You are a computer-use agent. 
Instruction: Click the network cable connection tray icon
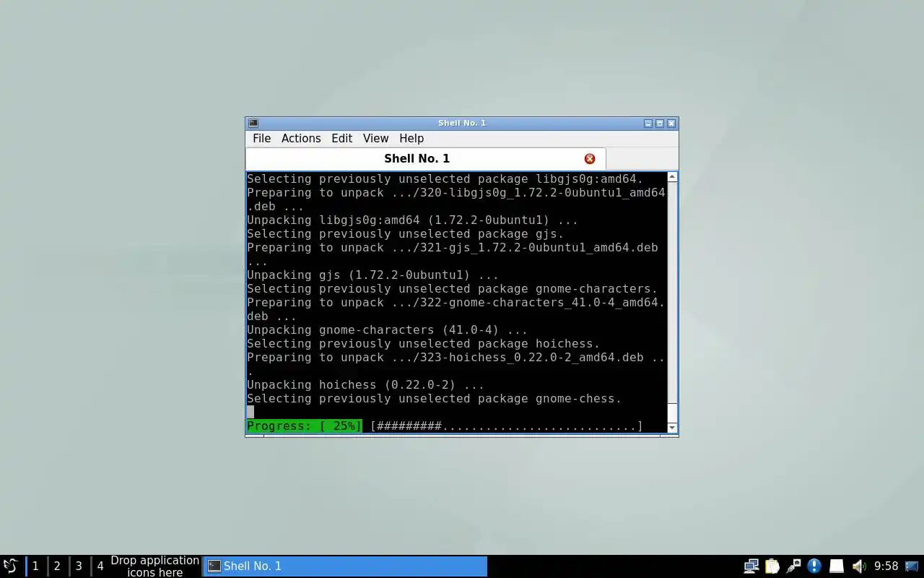point(793,566)
